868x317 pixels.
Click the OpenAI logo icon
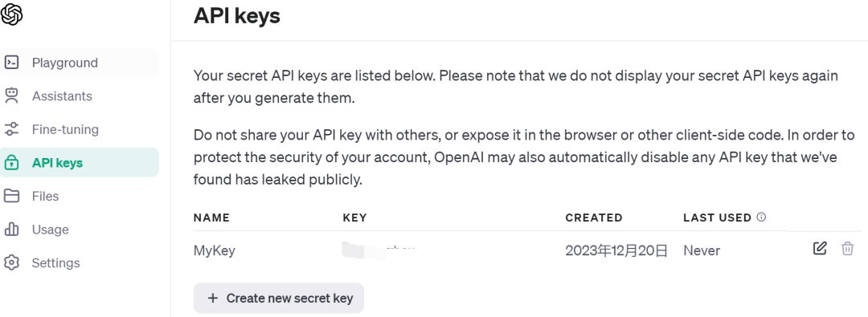coord(11,14)
